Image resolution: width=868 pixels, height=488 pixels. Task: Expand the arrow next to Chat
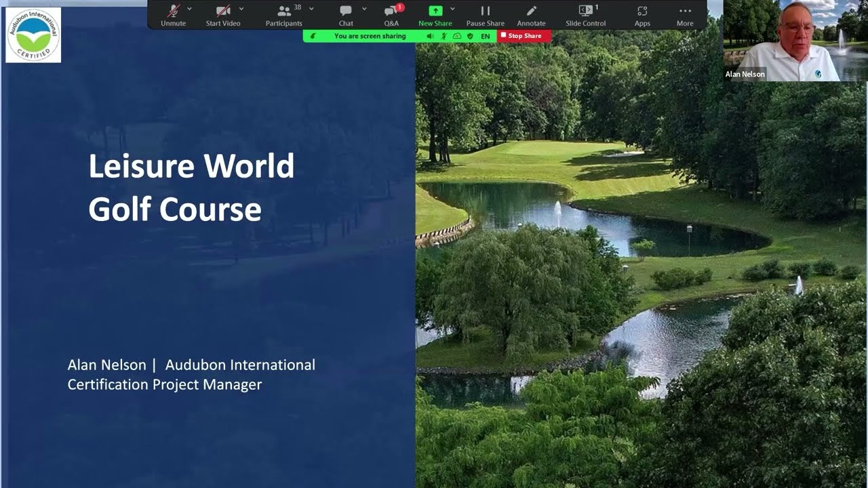click(x=364, y=9)
